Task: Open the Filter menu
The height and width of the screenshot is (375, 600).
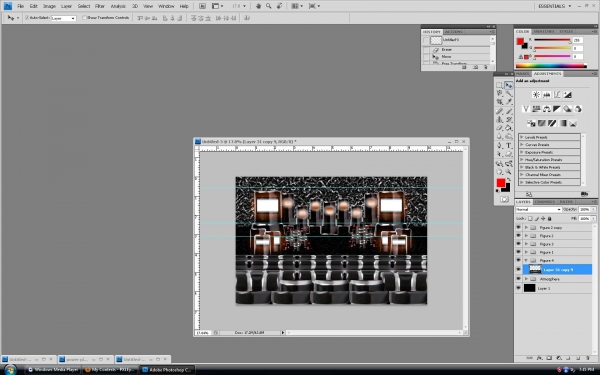Action: click(99, 6)
